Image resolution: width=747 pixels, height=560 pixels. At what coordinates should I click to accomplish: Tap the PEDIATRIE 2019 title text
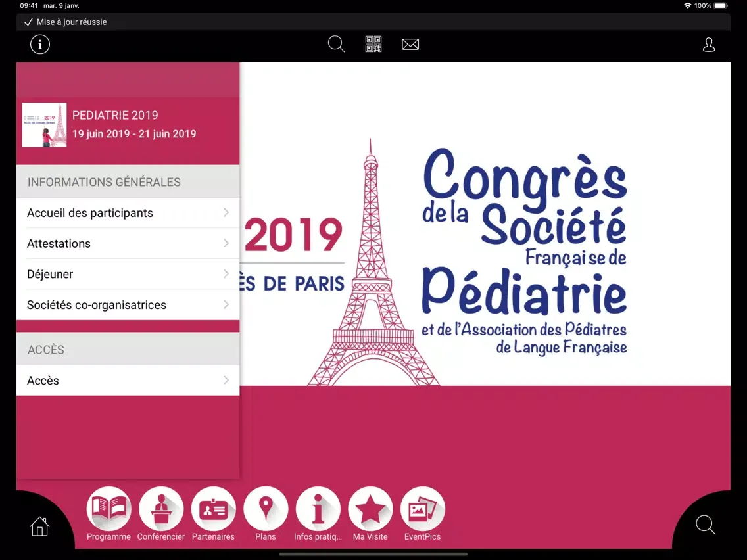tap(115, 115)
